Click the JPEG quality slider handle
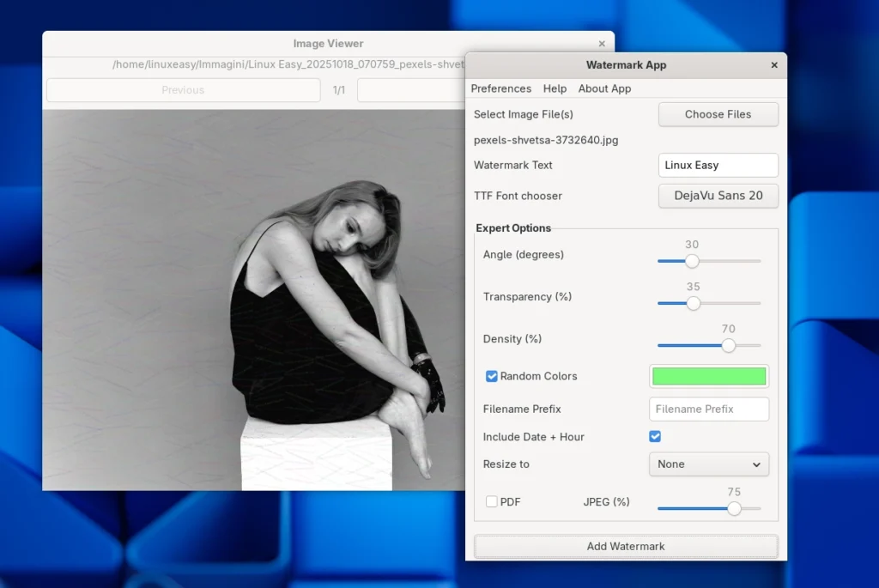The width and height of the screenshot is (879, 588). 734,508
